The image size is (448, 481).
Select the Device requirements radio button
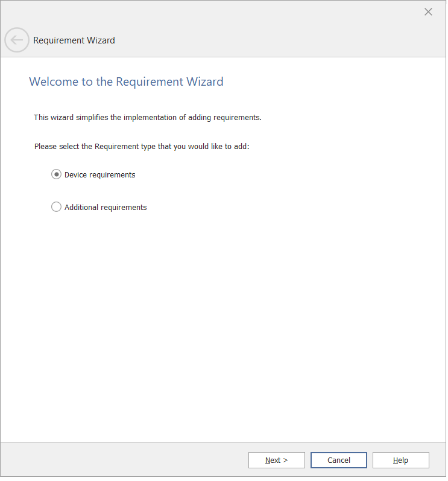click(56, 174)
